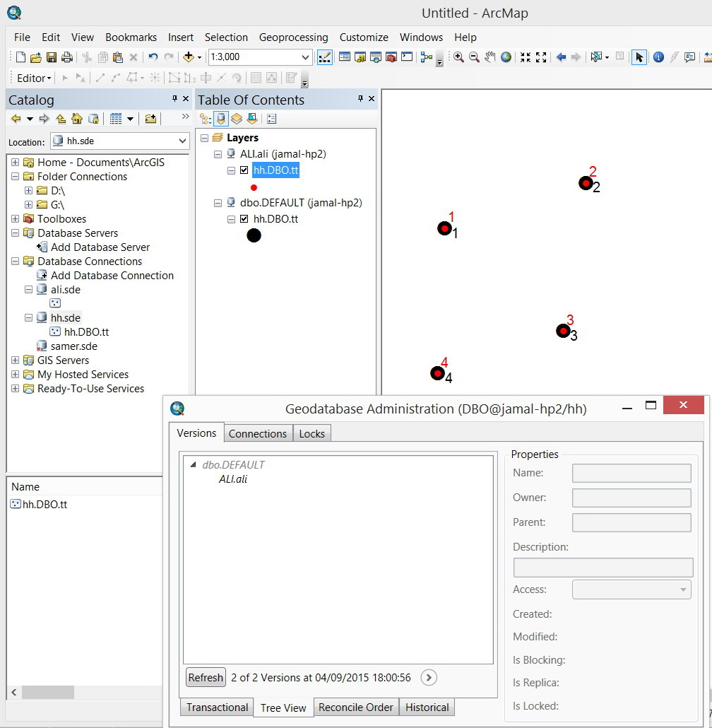Switch TOC to List By Source
This screenshot has height=728, width=712.
pyautogui.click(x=221, y=119)
